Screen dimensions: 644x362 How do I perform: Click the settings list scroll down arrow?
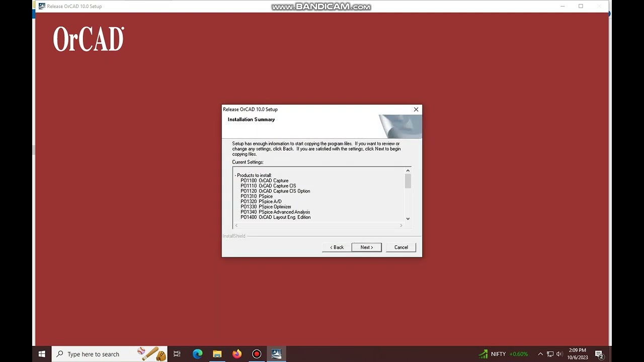pos(408,219)
